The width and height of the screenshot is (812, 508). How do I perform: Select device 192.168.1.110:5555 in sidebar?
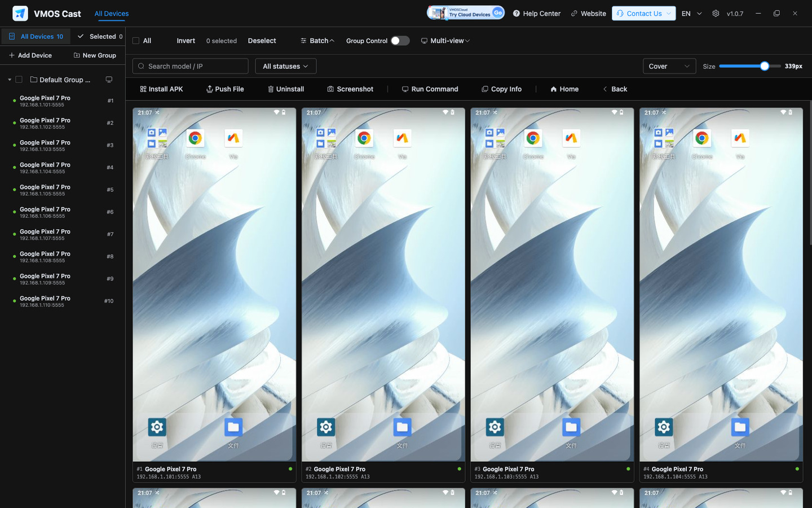(x=63, y=301)
